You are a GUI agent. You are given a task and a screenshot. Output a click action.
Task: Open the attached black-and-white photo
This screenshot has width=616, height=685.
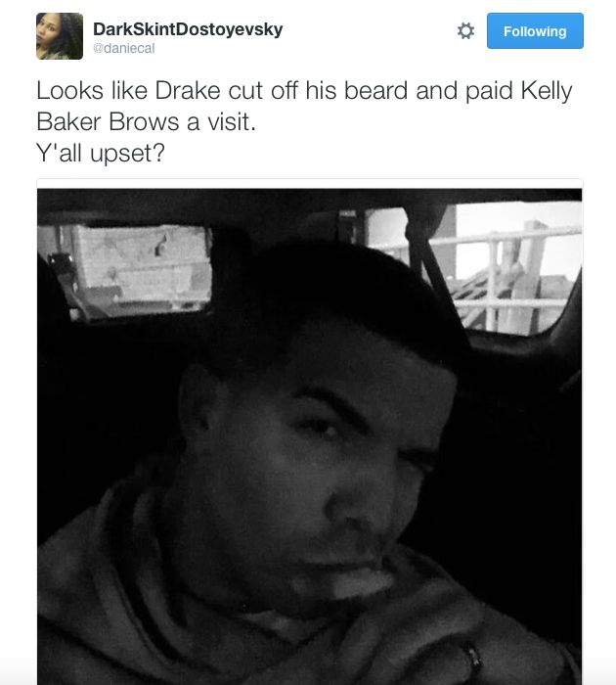point(309,436)
